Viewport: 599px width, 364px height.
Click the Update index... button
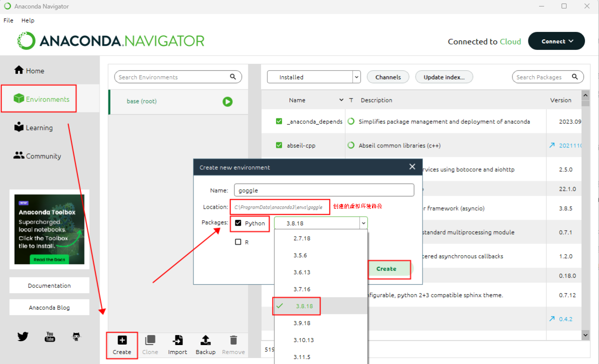pyautogui.click(x=444, y=77)
